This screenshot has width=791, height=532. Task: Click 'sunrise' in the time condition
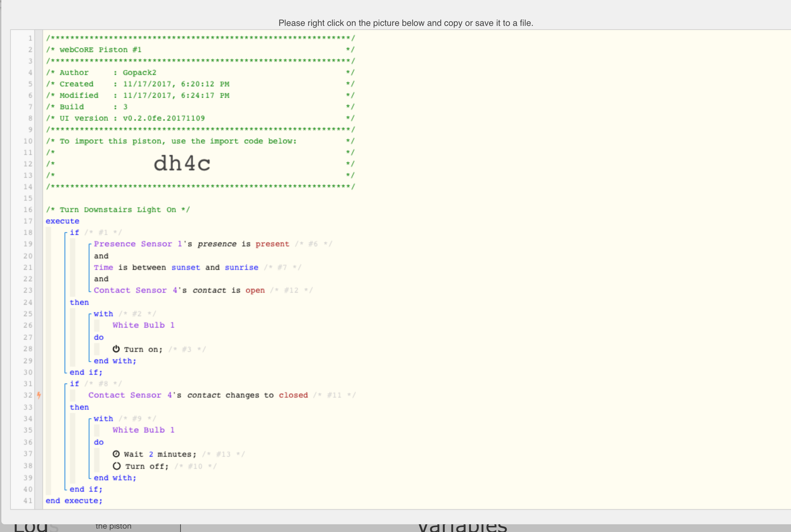(241, 268)
